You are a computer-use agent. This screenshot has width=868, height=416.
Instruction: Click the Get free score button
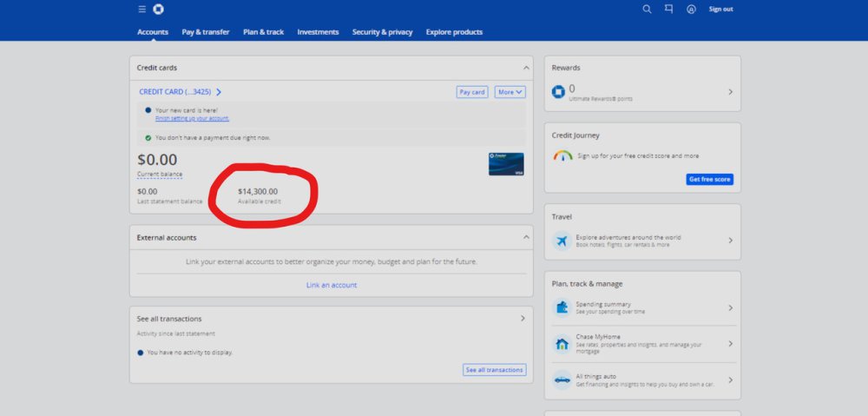point(710,180)
